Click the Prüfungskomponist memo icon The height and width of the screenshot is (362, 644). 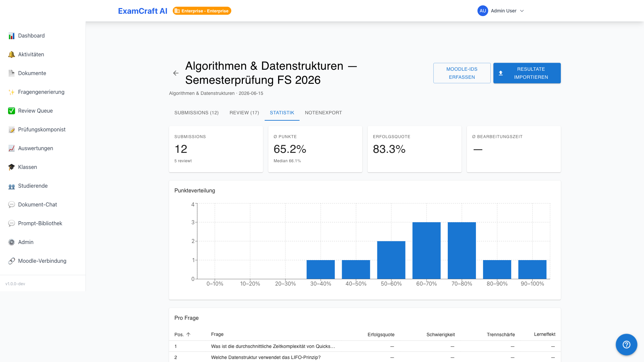click(x=11, y=130)
